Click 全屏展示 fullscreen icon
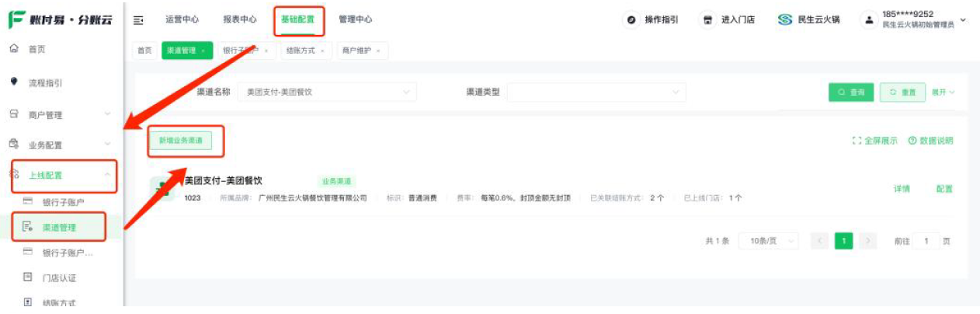Screen dimensions: 980x314 [857, 141]
